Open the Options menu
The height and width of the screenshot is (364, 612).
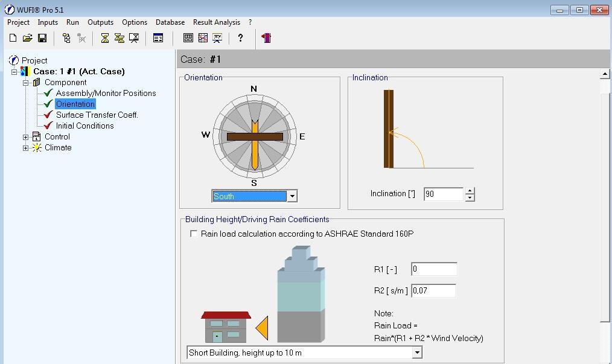point(134,22)
